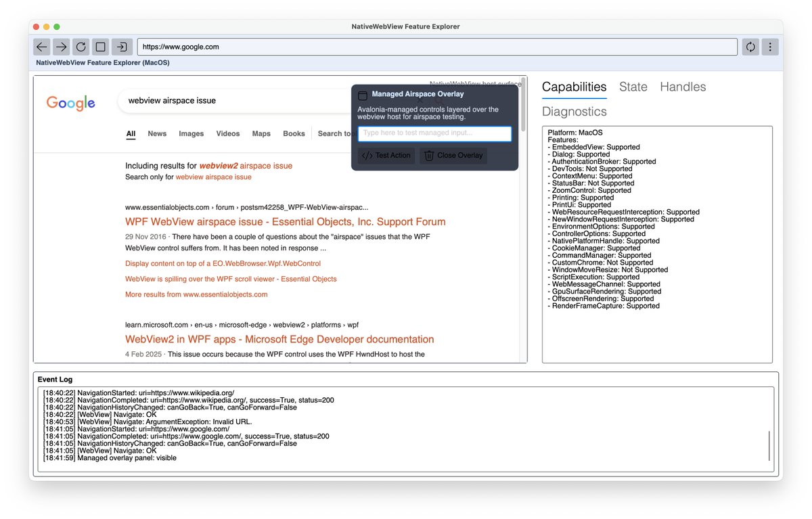This screenshot has height=519, width=812.
Task: Click the panel icon beside Managed Airspace Overlay title
Action: pyautogui.click(x=363, y=95)
